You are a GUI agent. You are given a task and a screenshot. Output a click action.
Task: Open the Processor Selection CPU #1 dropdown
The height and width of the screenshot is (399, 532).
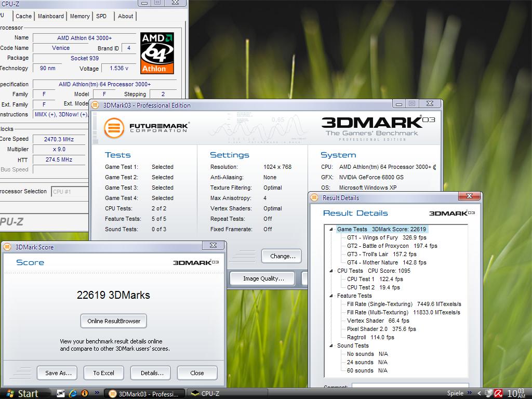[x=70, y=192]
